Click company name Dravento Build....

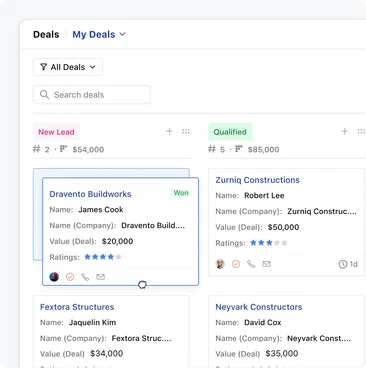tap(153, 226)
